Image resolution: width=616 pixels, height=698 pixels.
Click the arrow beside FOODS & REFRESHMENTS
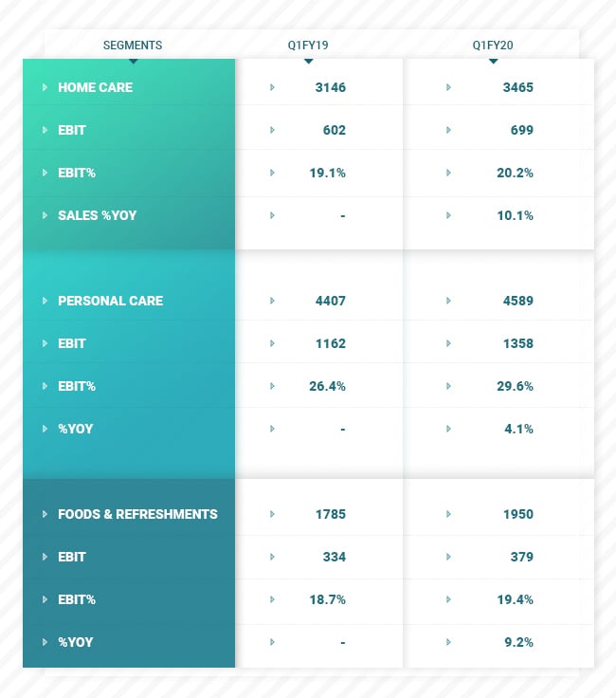[x=45, y=514]
